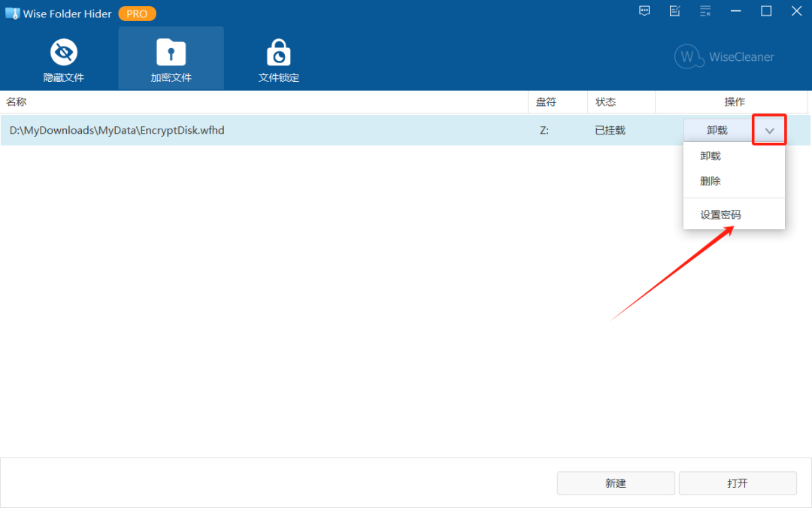The image size is (812, 508).
Task: Open the 文件锁定 (File Lock) tab
Action: click(279, 59)
